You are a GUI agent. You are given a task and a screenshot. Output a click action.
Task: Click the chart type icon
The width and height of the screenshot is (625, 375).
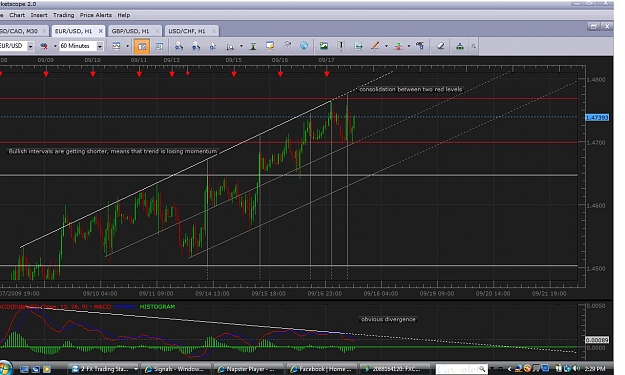(116, 46)
